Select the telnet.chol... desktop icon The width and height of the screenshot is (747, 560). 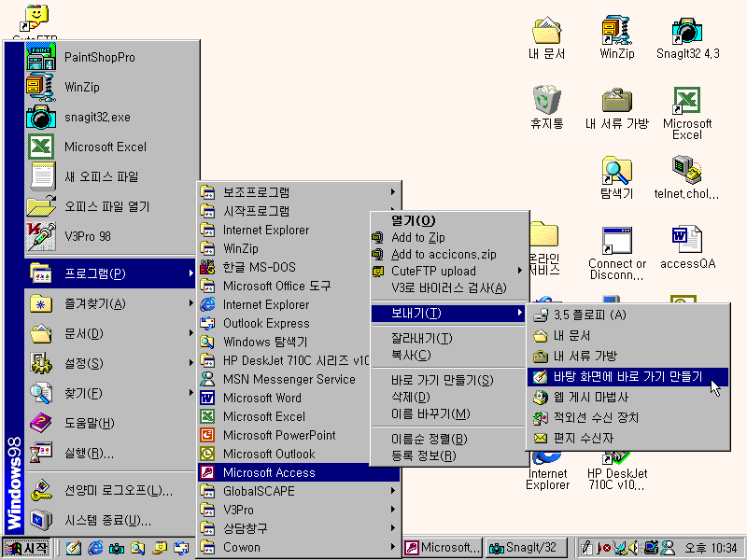(686, 177)
